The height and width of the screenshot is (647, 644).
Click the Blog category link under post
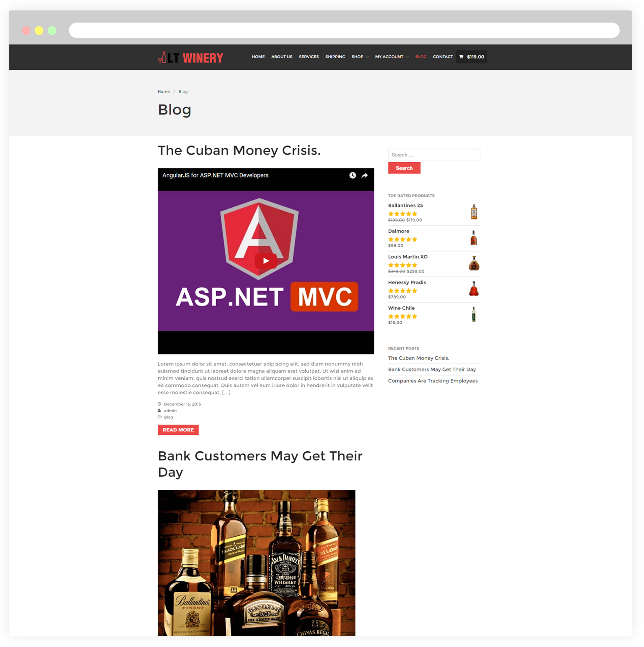(168, 417)
